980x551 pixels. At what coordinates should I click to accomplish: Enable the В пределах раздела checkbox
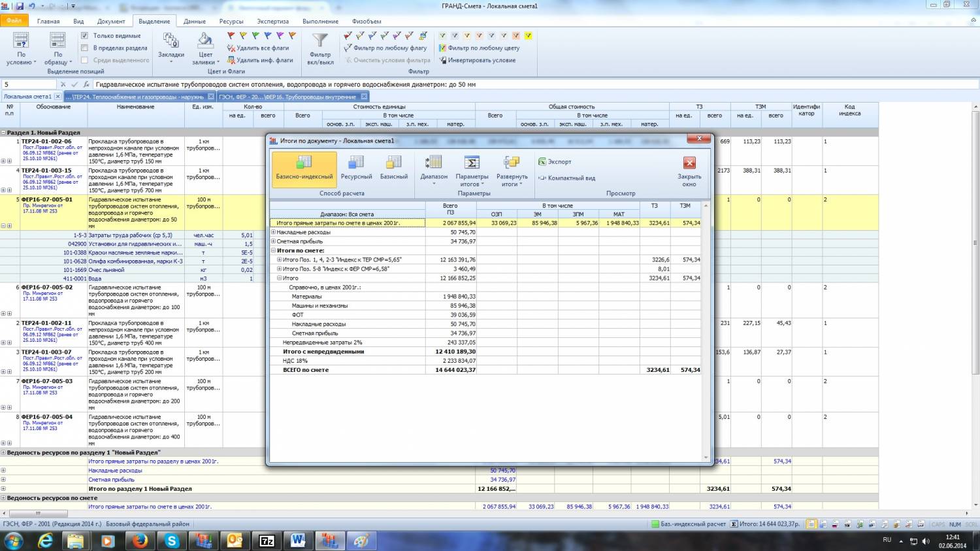coord(84,48)
